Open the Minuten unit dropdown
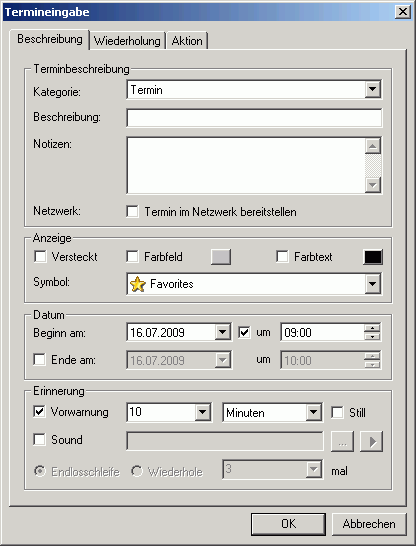 pyautogui.click(x=313, y=412)
